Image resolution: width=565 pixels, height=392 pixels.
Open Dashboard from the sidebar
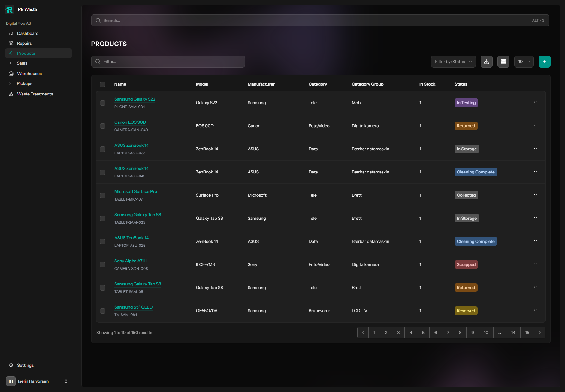pos(38,33)
